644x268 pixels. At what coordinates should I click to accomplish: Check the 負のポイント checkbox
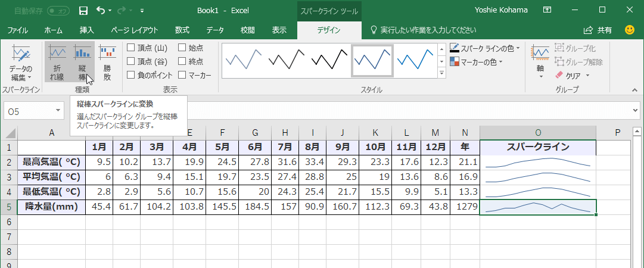pos(131,75)
